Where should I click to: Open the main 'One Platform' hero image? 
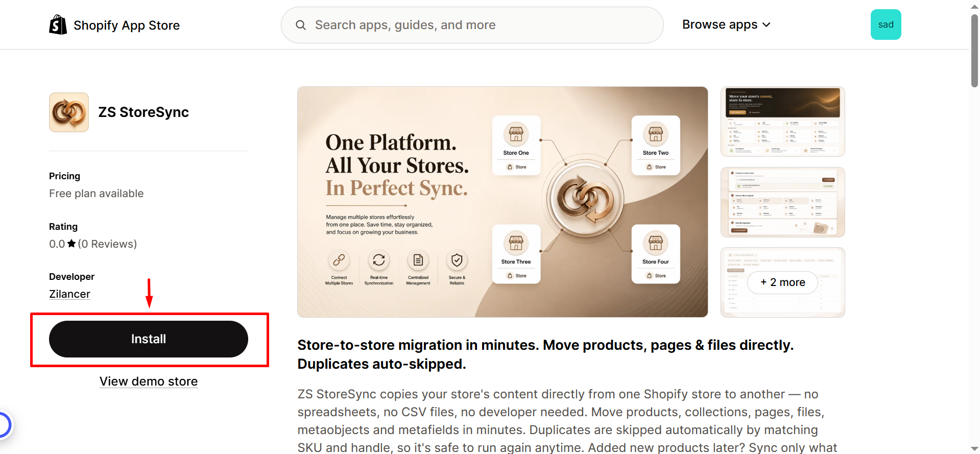point(503,202)
